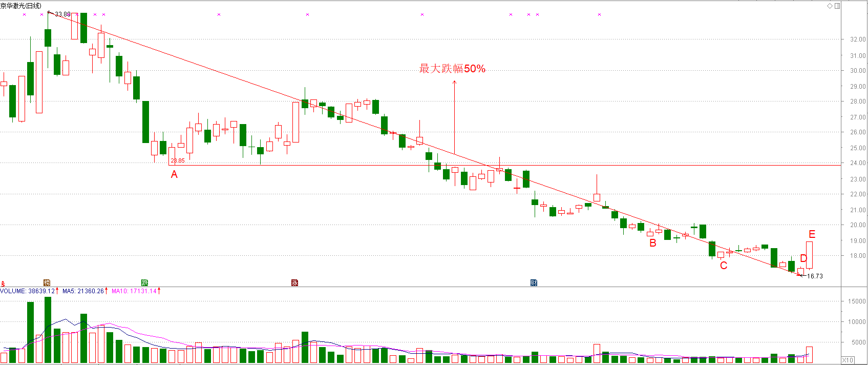Open the 榜 event marker icon
Viewport: 868px width, 365px height.
(47, 283)
